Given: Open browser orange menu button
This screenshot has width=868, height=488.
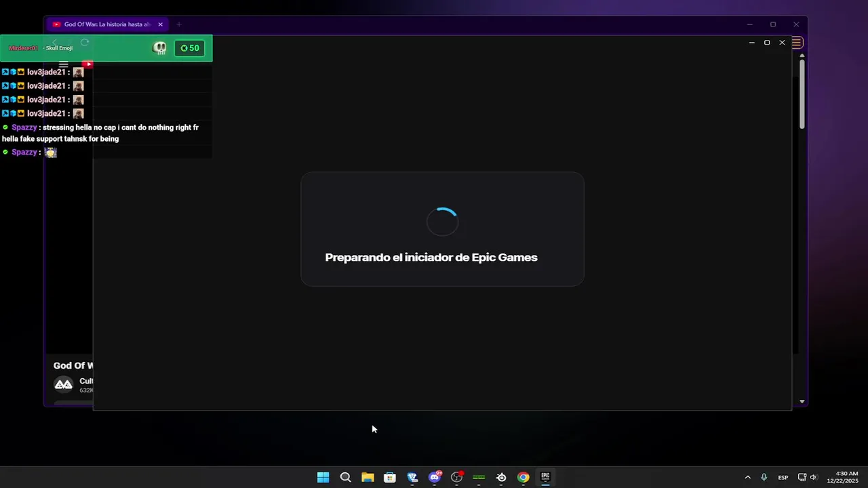Looking at the screenshot, I should pyautogui.click(x=797, y=43).
